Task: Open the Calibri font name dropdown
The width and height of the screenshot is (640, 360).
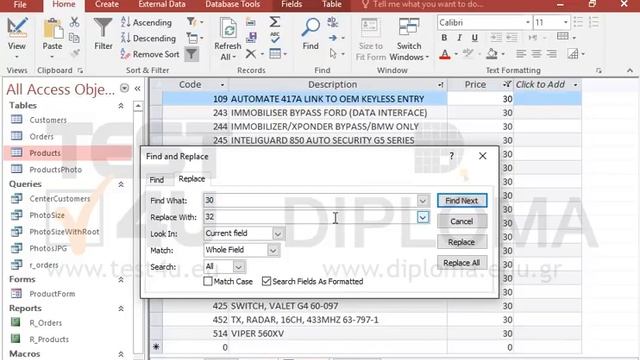Action: (x=527, y=22)
